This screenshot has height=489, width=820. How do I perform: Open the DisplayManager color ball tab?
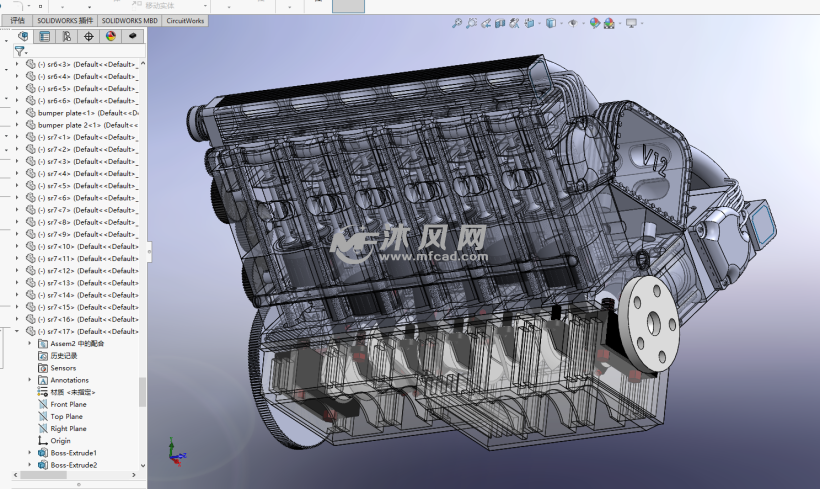click(x=110, y=36)
